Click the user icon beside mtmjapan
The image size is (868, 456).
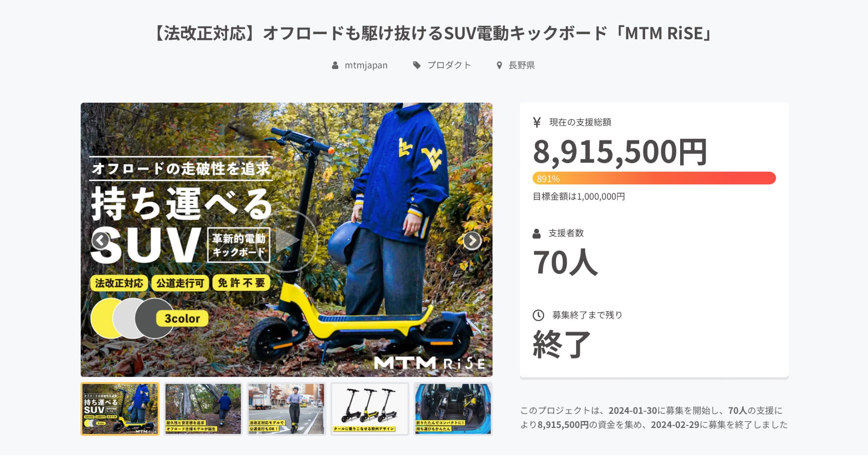[x=335, y=65]
